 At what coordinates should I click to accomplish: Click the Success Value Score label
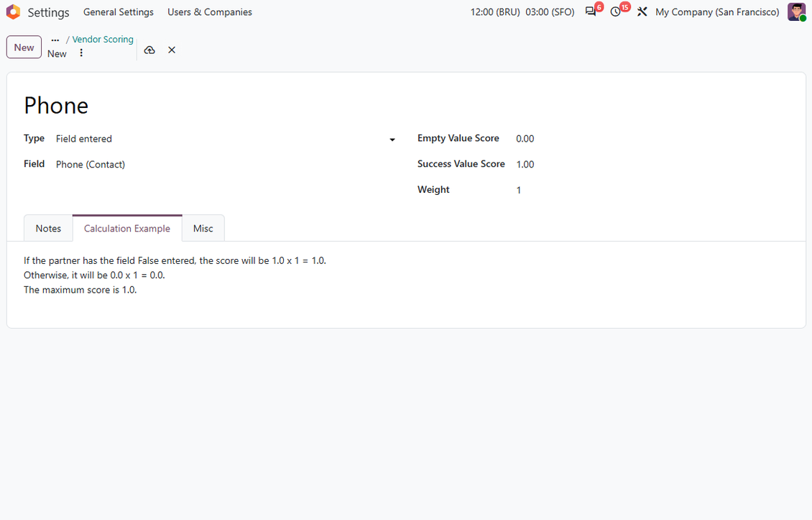pyautogui.click(x=461, y=164)
